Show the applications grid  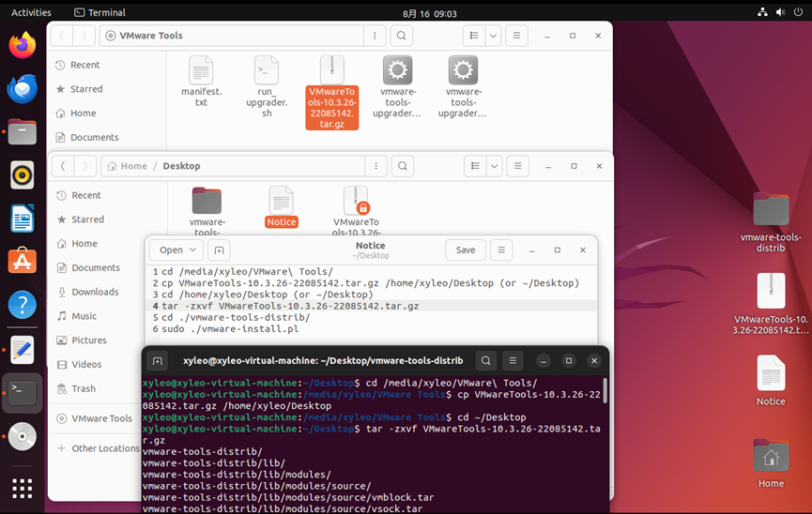pyautogui.click(x=23, y=488)
